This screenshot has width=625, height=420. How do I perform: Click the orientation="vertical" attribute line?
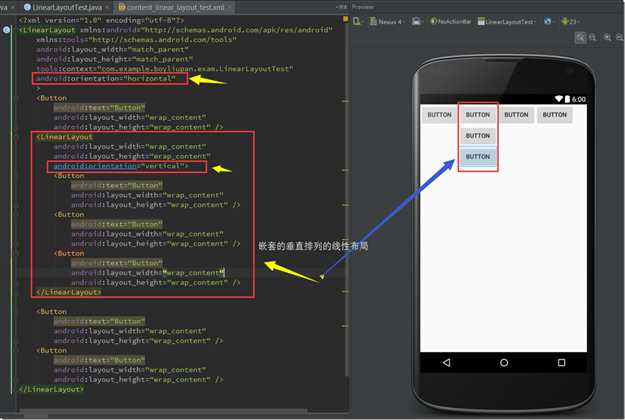click(x=120, y=166)
